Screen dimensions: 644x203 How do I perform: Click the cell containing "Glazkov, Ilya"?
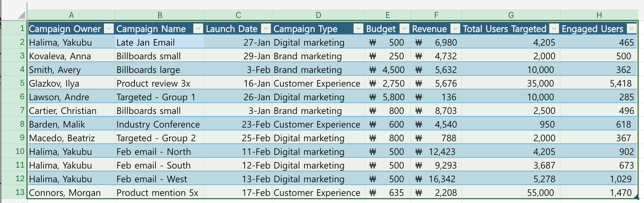pyautogui.click(x=71, y=83)
